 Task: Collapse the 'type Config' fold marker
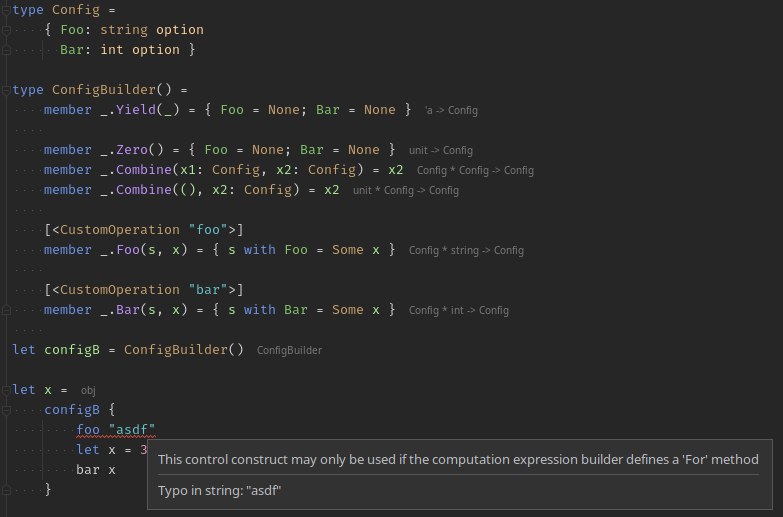point(6,10)
